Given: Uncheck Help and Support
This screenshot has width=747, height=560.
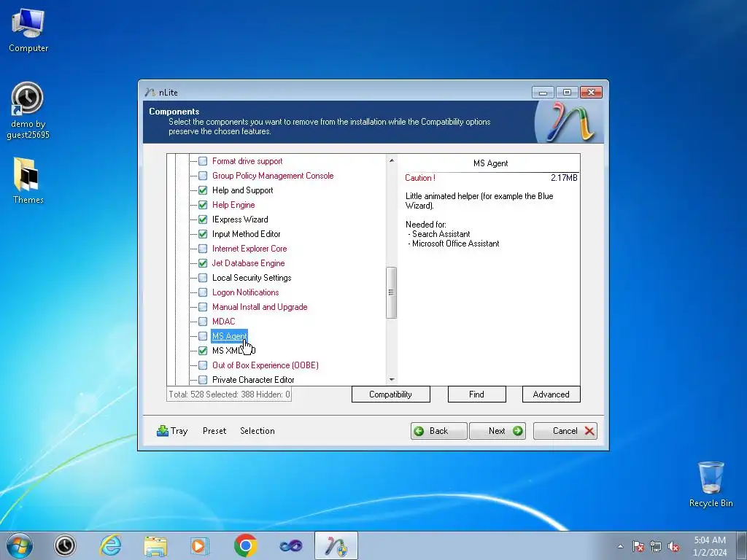Looking at the screenshot, I should pyautogui.click(x=203, y=190).
